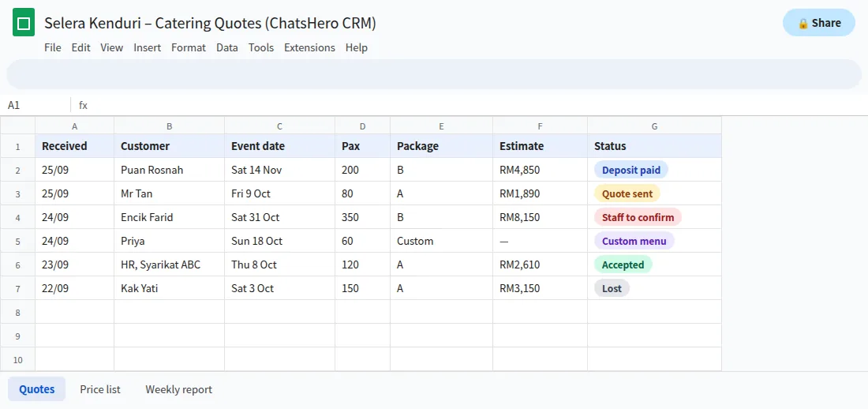
Task: Click the Lost status chip
Action: [612, 288]
